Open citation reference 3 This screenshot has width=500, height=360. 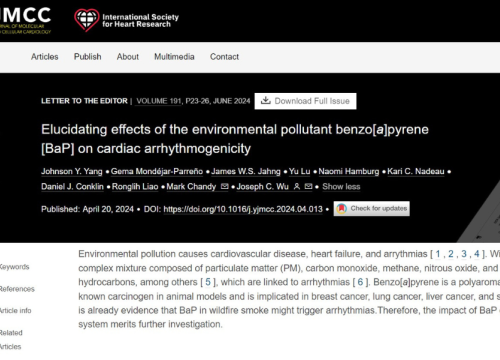tap(464, 254)
